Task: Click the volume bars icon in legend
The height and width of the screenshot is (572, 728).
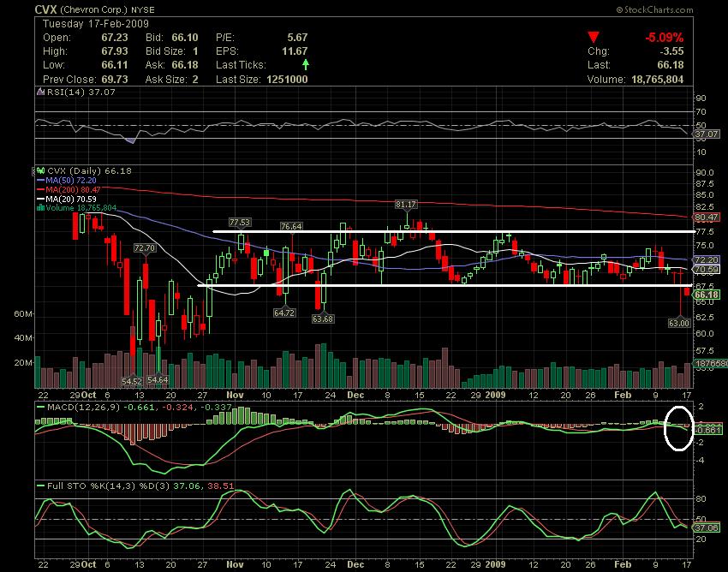Action: [x=40, y=207]
